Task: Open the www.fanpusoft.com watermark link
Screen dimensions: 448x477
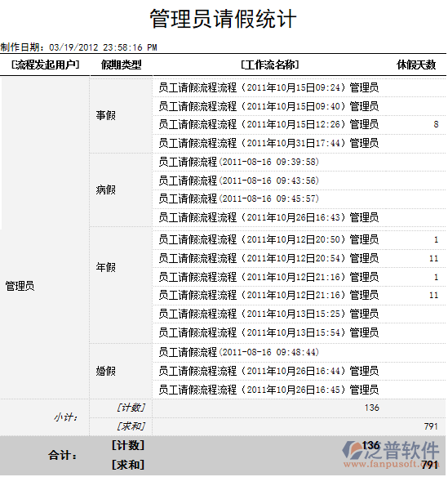Action: 391,464
